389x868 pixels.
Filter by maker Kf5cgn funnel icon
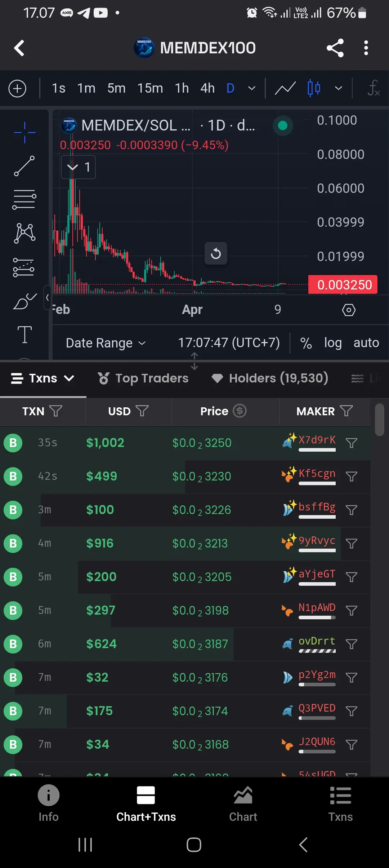point(351,477)
